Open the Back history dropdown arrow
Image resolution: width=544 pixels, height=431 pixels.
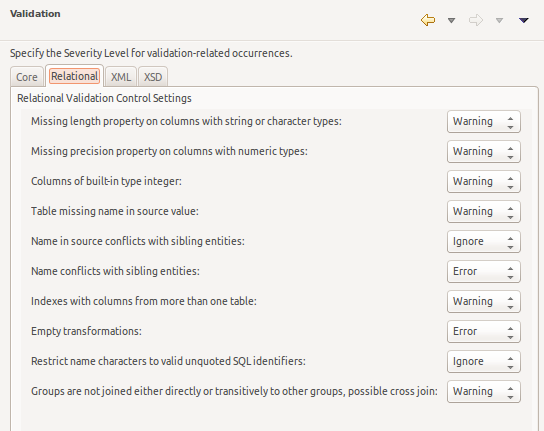coord(451,20)
